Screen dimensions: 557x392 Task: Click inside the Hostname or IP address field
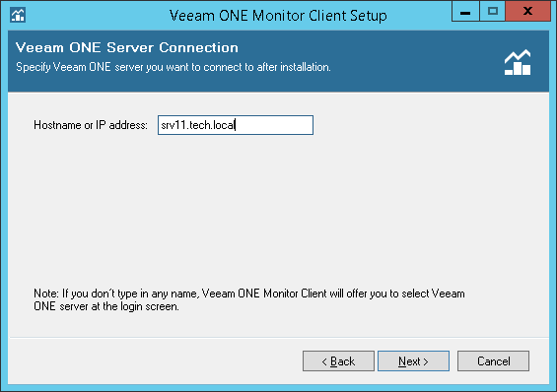(x=236, y=125)
